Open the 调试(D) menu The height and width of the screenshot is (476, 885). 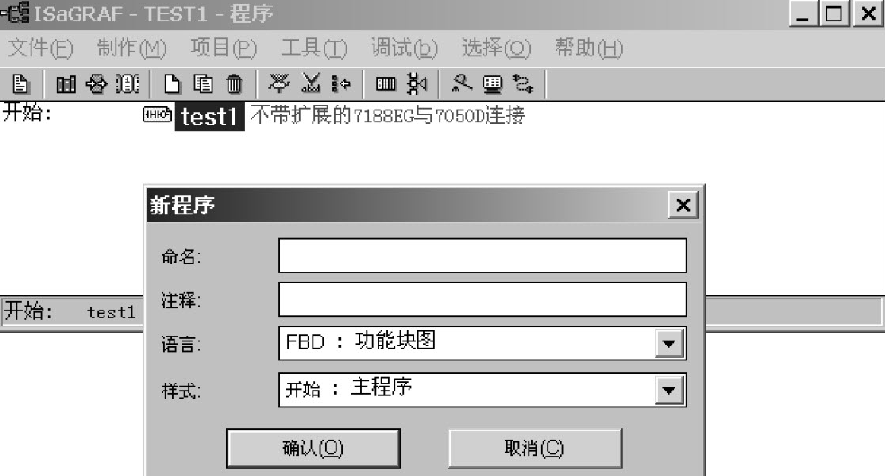[x=404, y=48]
